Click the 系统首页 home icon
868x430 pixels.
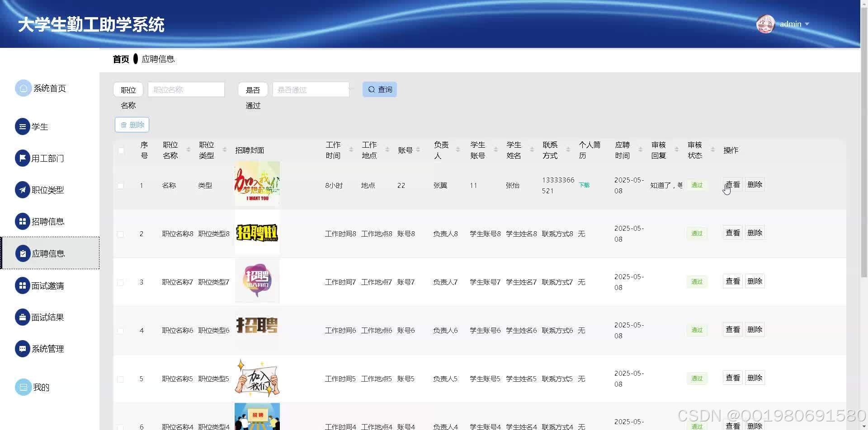click(23, 88)
